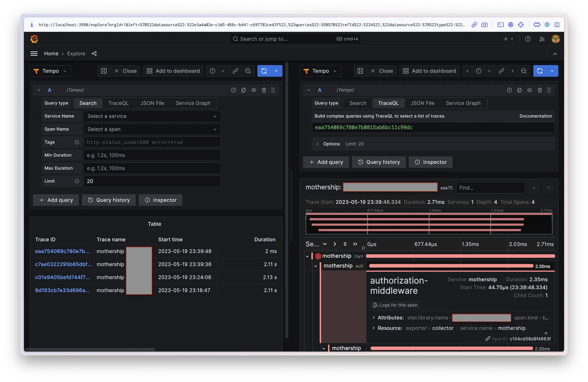The height and width of the screenshot is (382, 588).
Task: Toggle visibility of the right TraceQL query
Action: coord(530,90)
